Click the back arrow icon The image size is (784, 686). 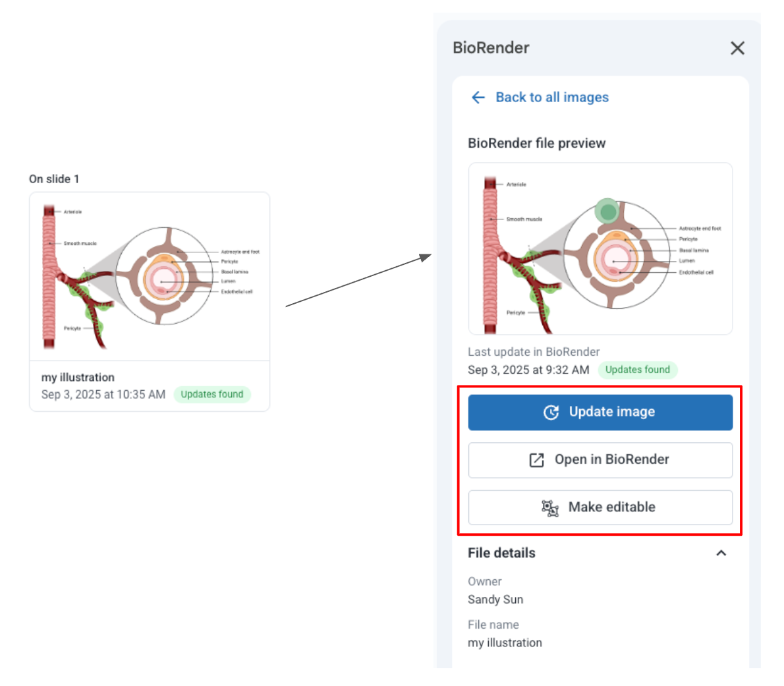[478, 98]
